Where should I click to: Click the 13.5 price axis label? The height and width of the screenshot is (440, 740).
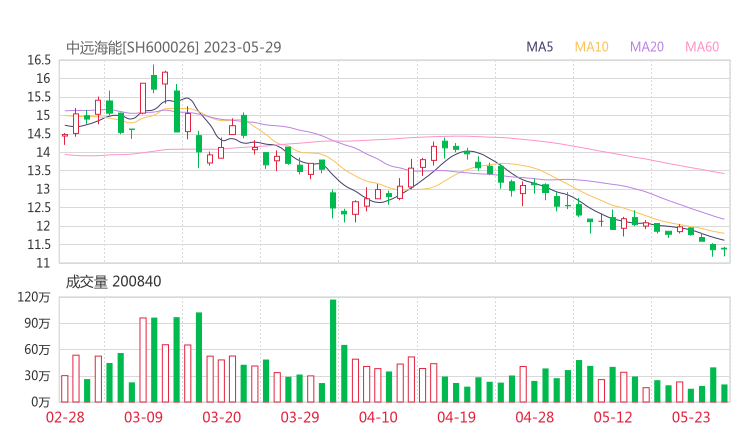pyautogui.click(x=39, y=171)
